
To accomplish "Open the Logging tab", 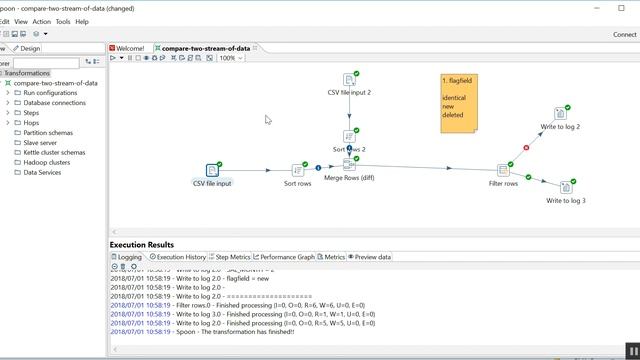I will pyautogui.click(x=127, y=257).
